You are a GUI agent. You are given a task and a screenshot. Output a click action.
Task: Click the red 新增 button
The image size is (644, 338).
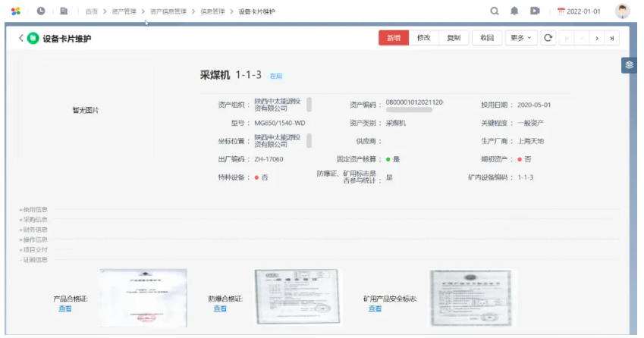pos(394,38)
